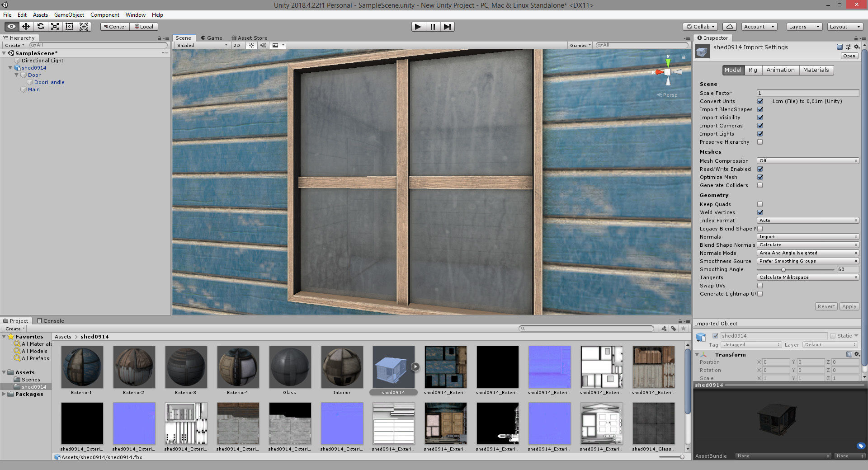Open the Cloud services panel icon
Image resolution: width=868 pixels, height=470 pixels.
tap(729, 27)
